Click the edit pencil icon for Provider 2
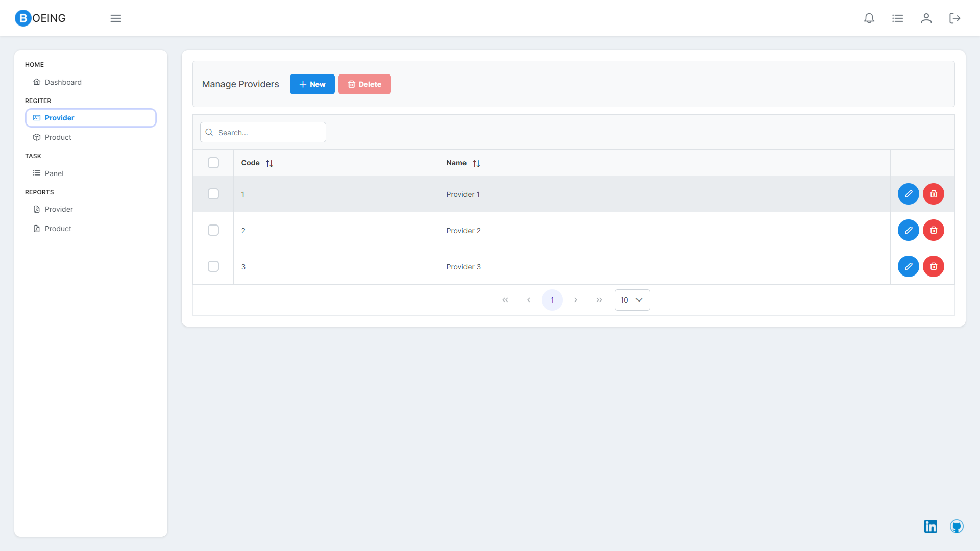 [908, 230]
